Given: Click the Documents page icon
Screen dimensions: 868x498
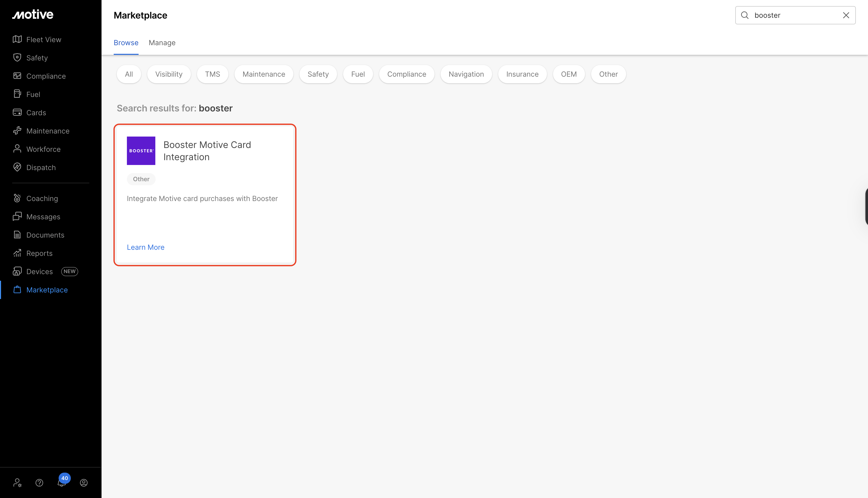Looking at the screenshot, I should pyautogui.click(x=17, y=235).
